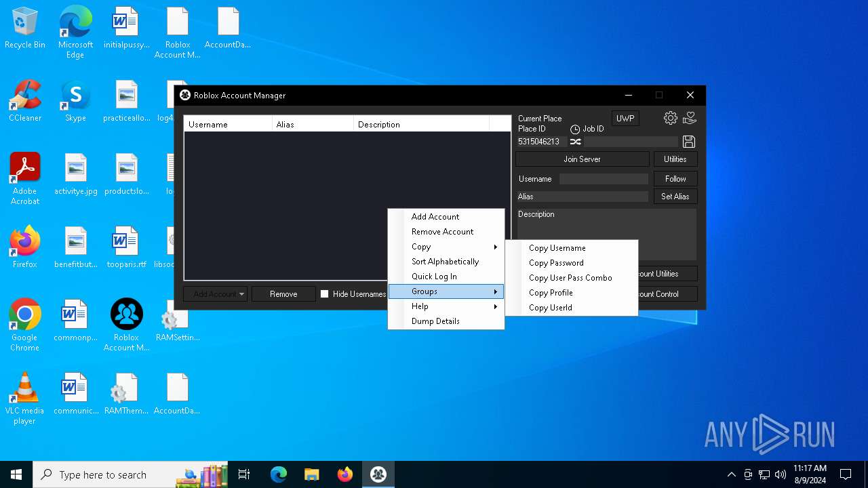This screenshot has width=868, height=488.
Task: Click the Description text area
Action: tap(606, 234)
